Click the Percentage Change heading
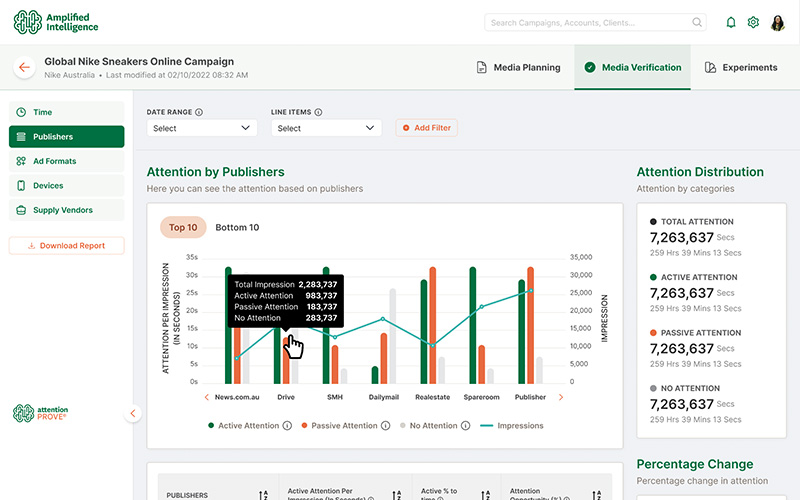This screenshot has height=500, width=800. pyautogui.click(x=695, y=464)
